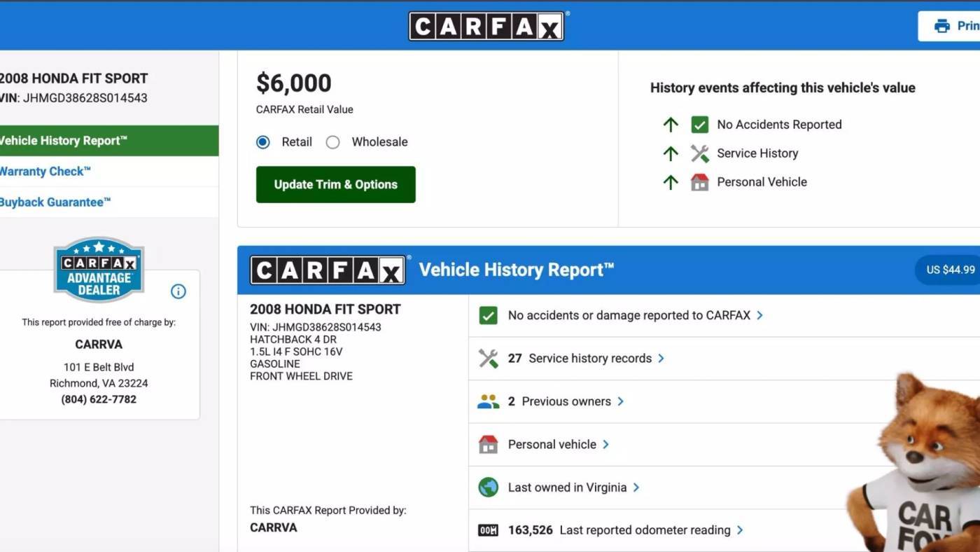The width and height of the screenshot is (980, 552).
Task: Click the up arrow next to Personal Vehicle
Action: 671,182
